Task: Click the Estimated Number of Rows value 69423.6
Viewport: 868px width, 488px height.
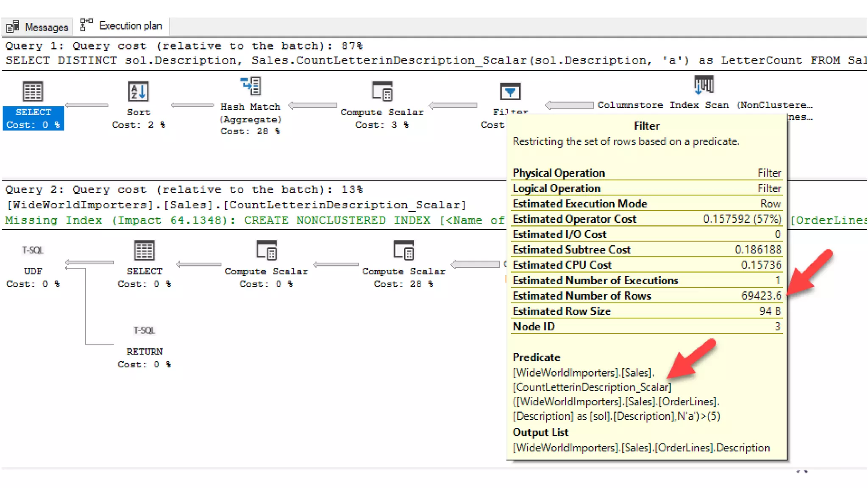Action: click(761, 296)
